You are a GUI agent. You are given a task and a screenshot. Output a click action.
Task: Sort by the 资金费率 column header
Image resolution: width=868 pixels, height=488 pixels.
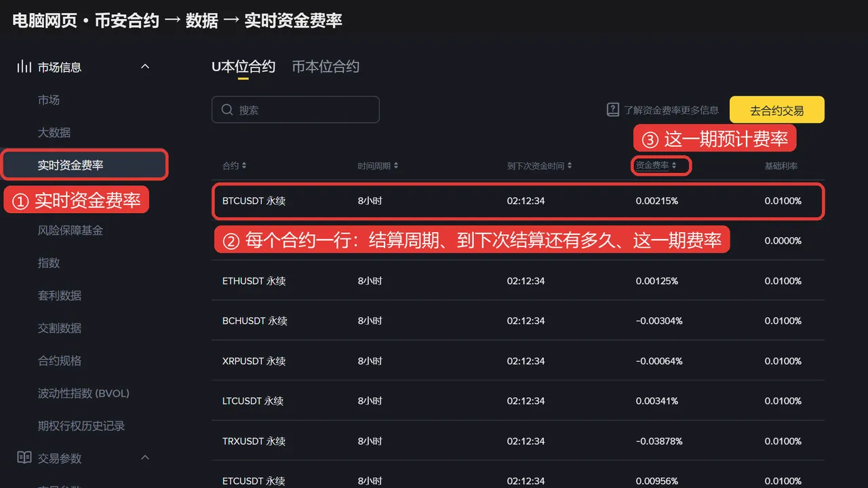656,166
